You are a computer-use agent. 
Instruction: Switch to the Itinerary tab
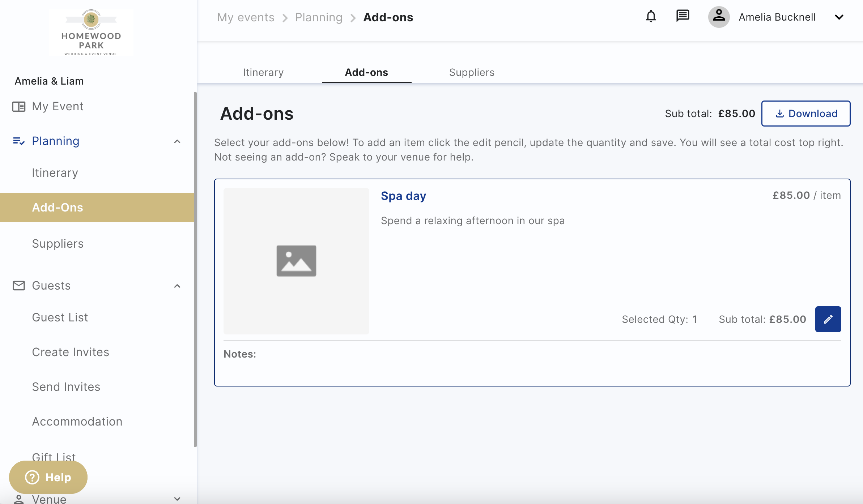tap(263, 72)
